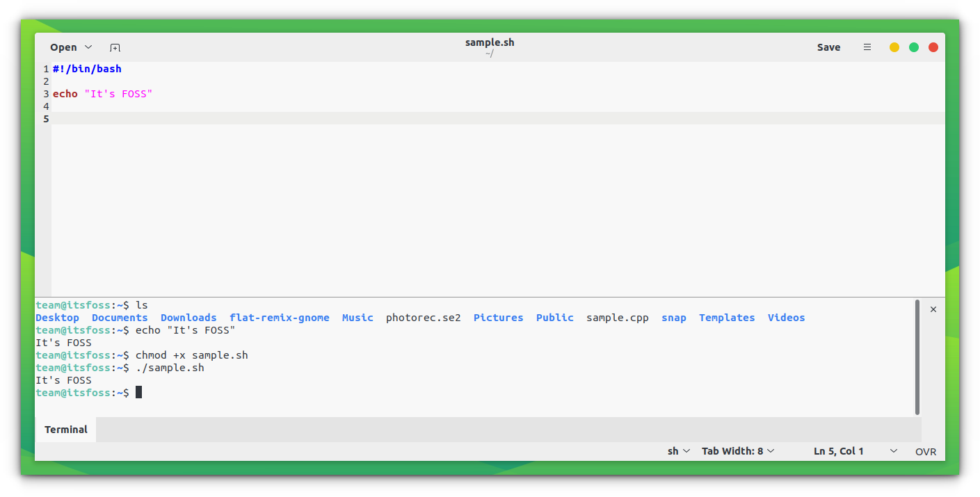Open the Ln 5, Col 1 position menu
This screenshot has height=497, width=980.
[855, 451]
